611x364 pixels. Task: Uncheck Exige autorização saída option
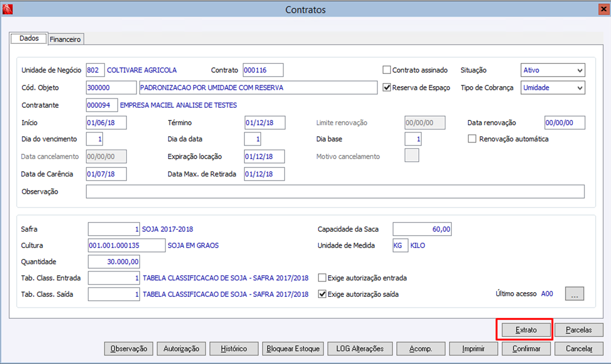pos(322,294)
